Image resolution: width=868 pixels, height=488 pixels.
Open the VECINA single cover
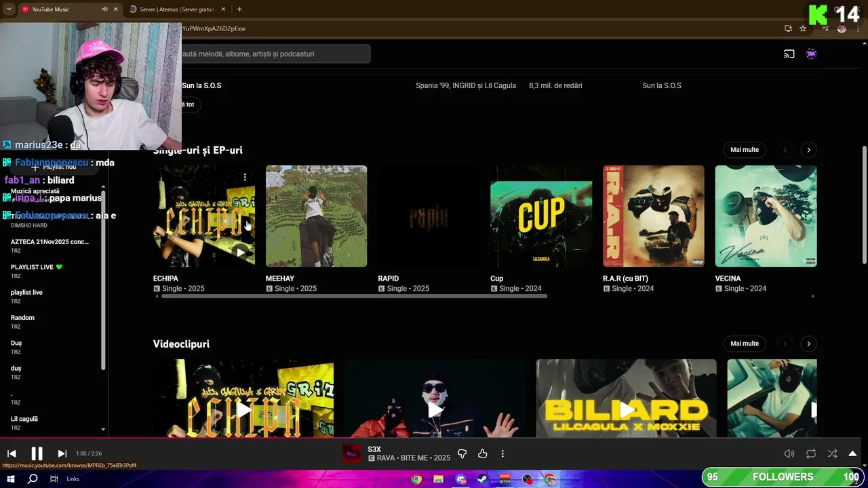(766, 216)
